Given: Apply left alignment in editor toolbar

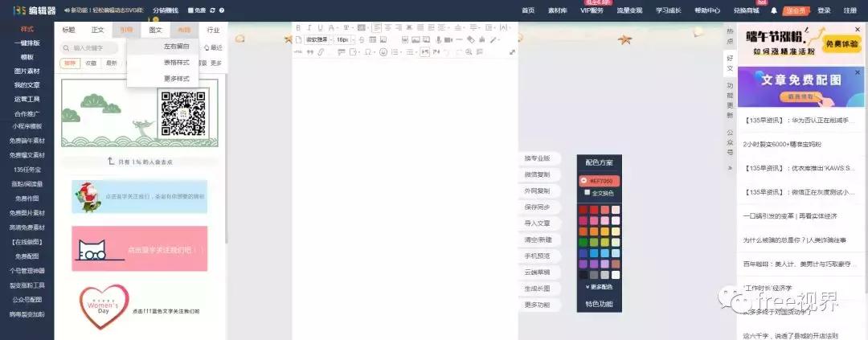Looking at the screenshot, I should pyautogui.click(x=376, y=27).
